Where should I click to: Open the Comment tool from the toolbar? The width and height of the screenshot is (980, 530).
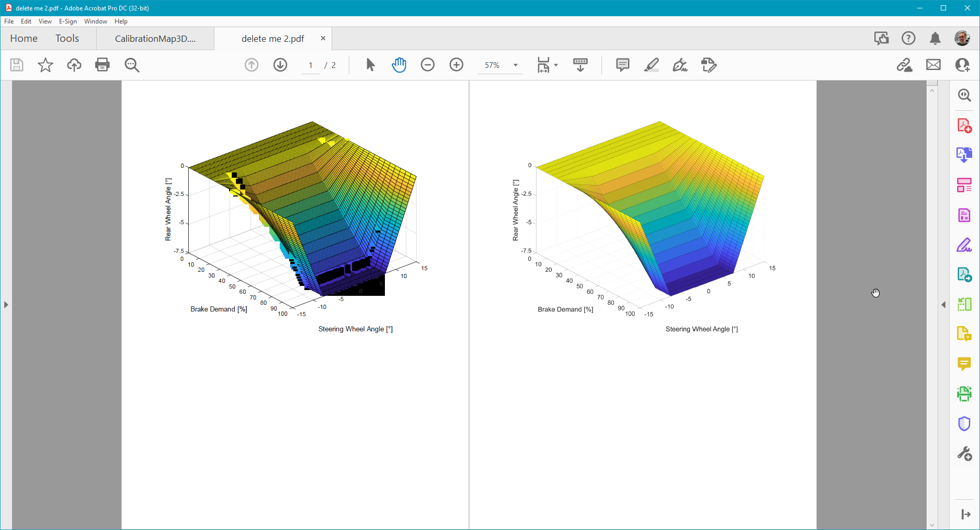point(622,65)
